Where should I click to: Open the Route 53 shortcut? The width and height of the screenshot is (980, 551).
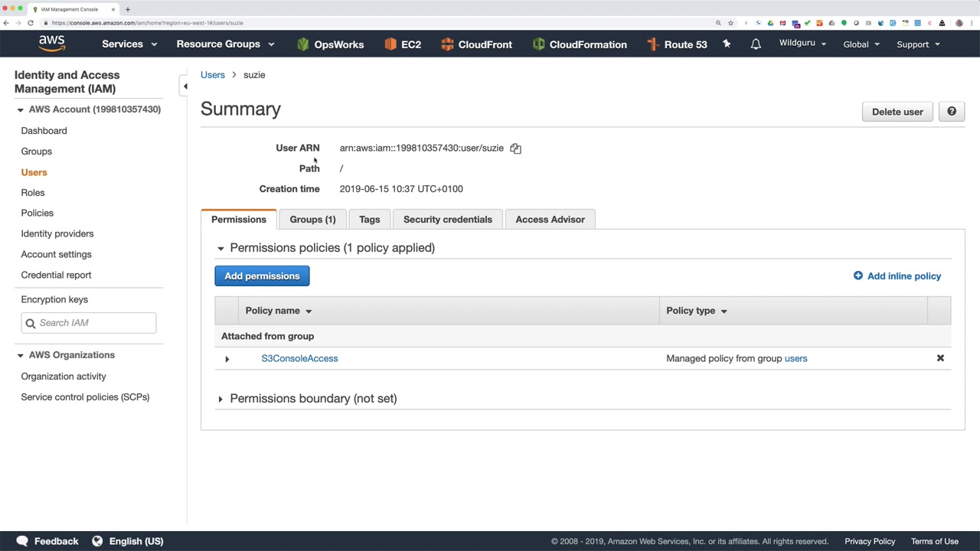pos(677,44)
